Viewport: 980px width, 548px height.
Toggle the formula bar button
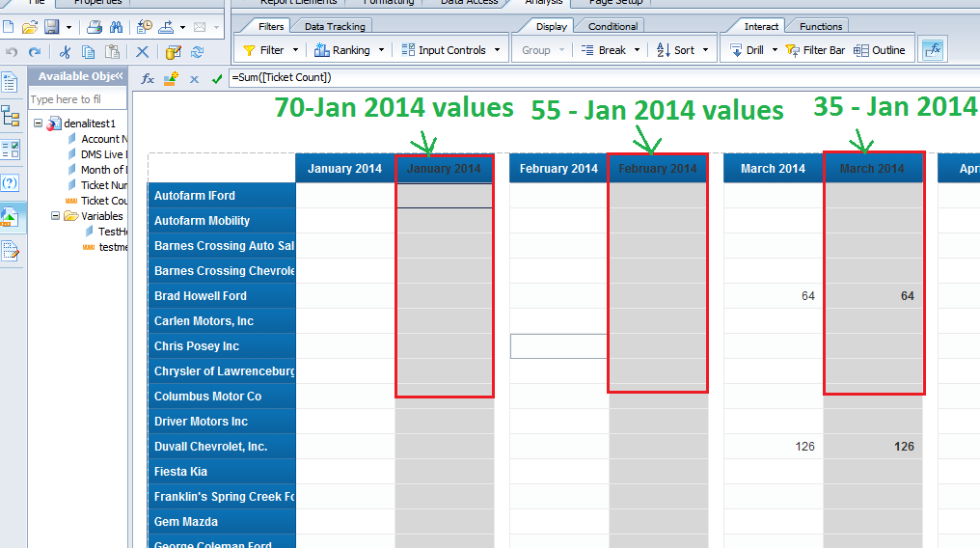[932, 49]
